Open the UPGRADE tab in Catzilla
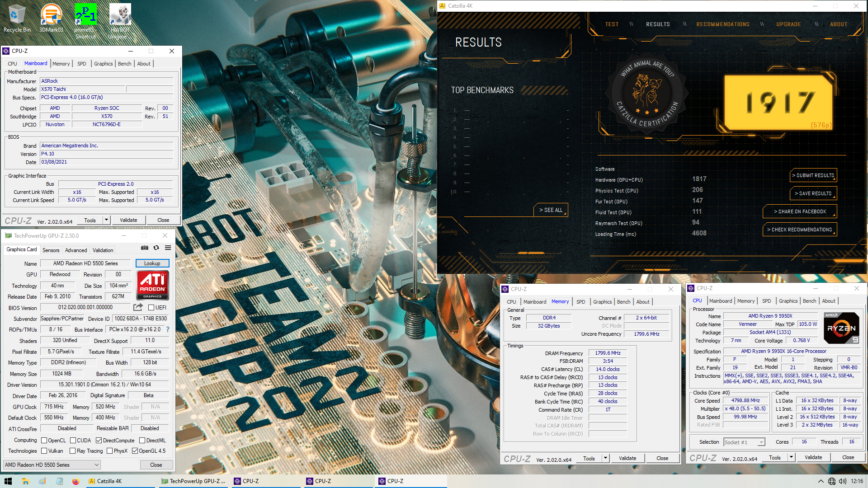 click(788, 24)
